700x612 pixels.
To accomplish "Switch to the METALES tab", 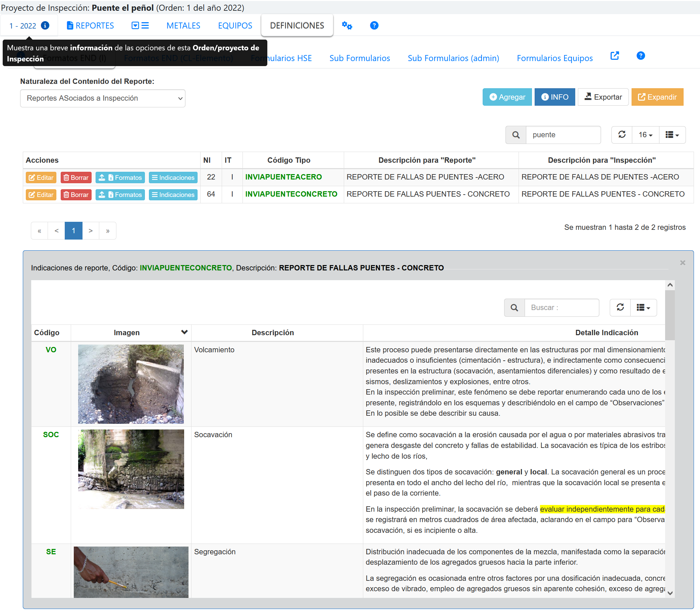I will [x=183, y=25].
